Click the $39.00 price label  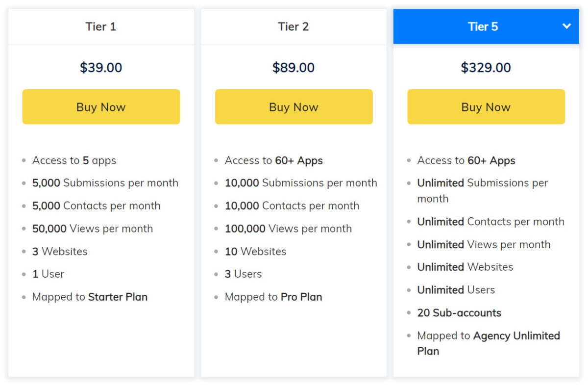pyautogui.click(x=101, y=68)
